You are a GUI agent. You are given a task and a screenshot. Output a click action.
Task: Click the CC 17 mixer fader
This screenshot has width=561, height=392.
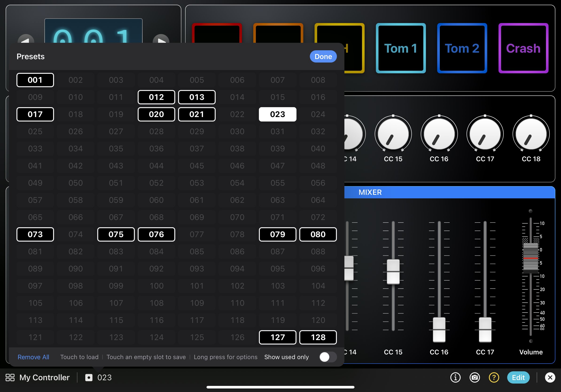pyautogui.click(x=485, y=330)
